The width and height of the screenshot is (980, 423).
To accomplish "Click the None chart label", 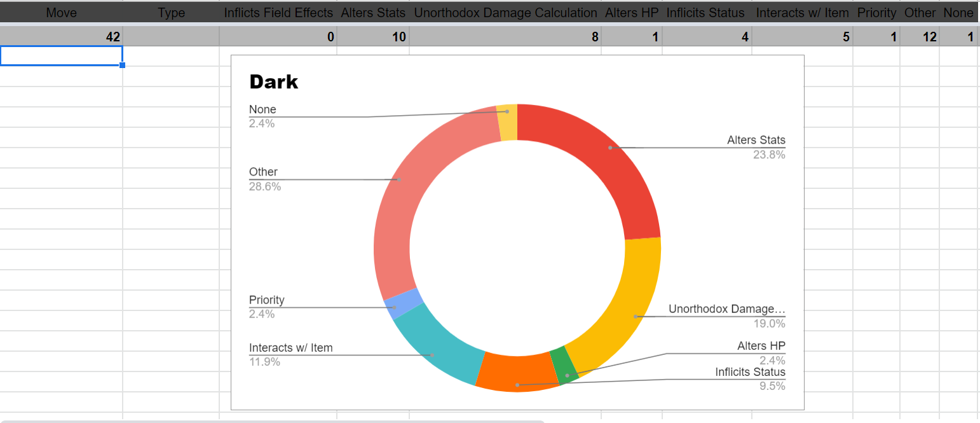I will pyautogui.click(x=262, y=109).
